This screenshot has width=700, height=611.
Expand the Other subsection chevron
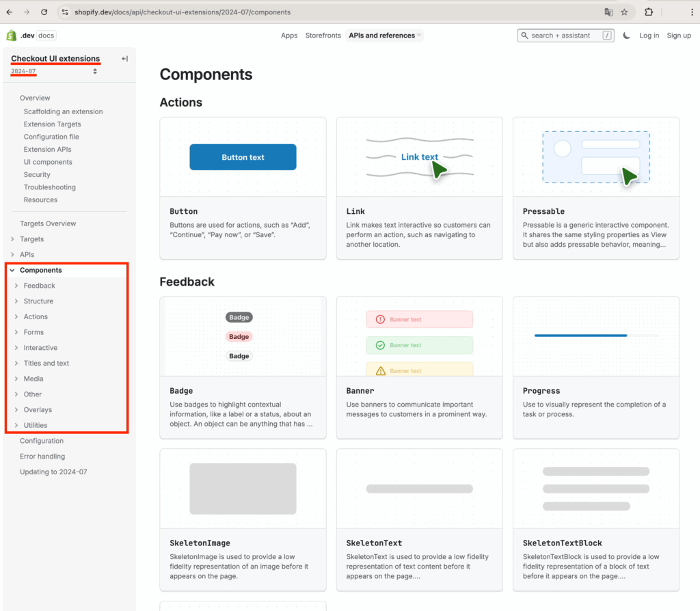[x=16, y=394]
